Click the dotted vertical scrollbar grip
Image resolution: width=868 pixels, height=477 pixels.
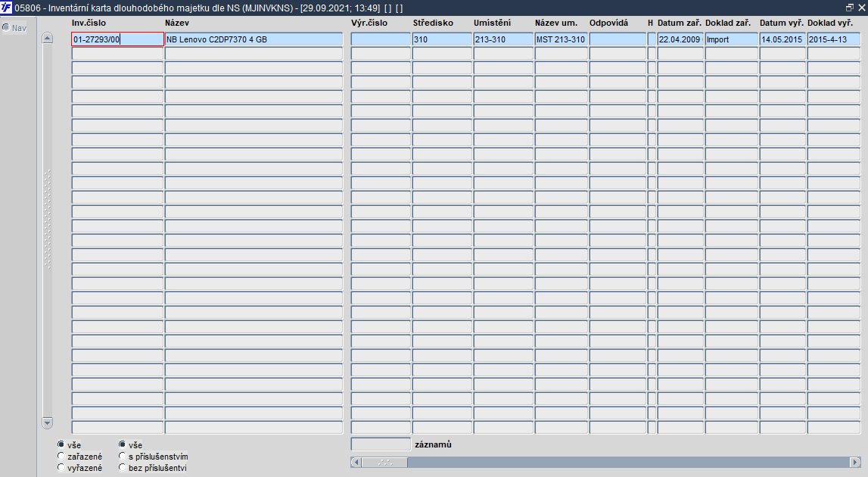[x=48, y=220]
